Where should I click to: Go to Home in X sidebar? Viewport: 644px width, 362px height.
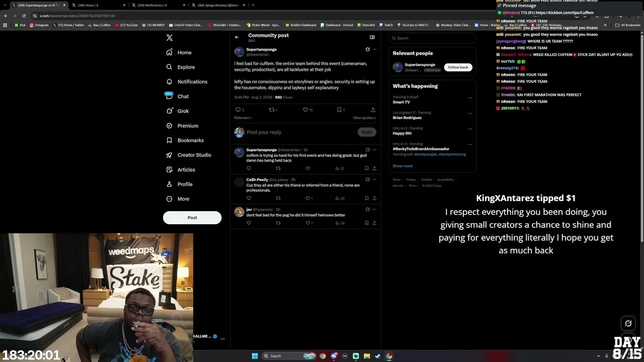(x=179, y=52)
